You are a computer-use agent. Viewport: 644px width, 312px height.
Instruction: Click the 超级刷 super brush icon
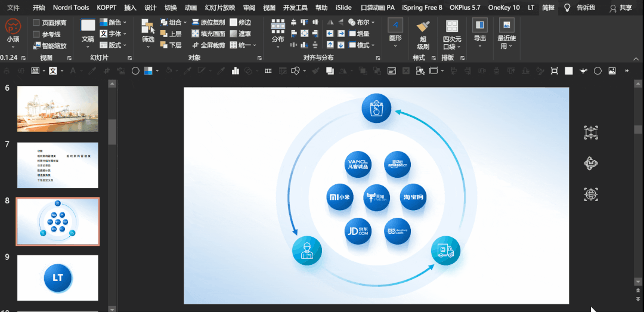point(423,27)
